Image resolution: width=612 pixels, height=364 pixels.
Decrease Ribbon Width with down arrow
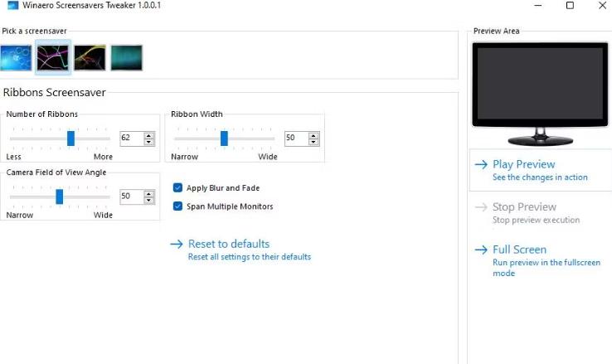click(313, 142)
